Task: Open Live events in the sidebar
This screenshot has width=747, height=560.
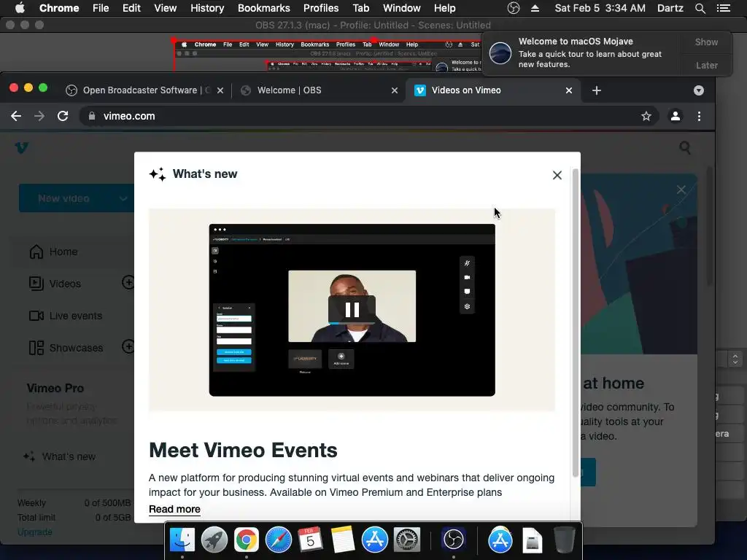Action: 66,316
